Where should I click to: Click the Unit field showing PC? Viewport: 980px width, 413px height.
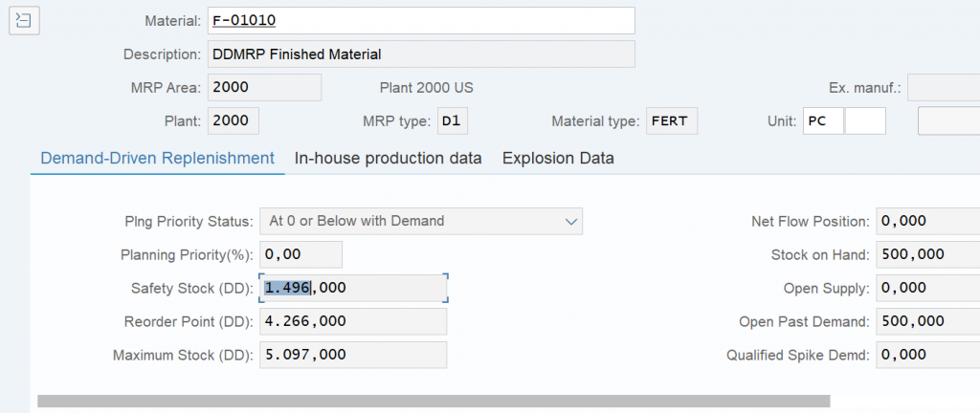(x=824, y=121)
